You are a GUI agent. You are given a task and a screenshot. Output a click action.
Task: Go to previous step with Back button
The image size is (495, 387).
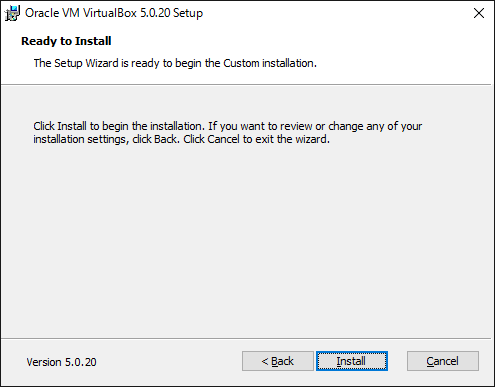click(278, 361)
